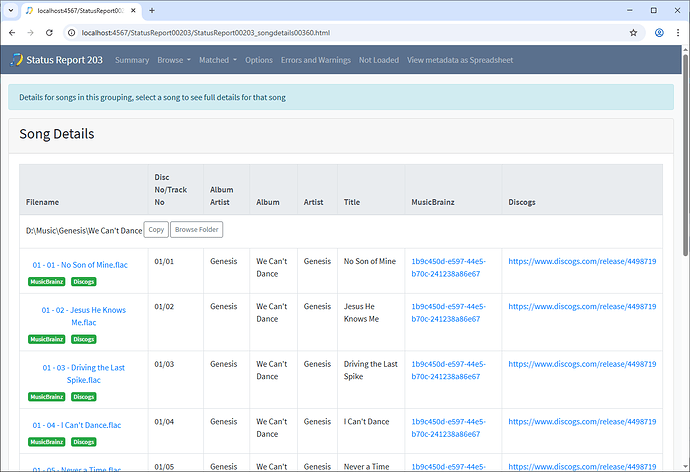Open MusicBrainz ID link for Jesus He Knows Me
Image resolution: width=690 pixels, height=472 pixels.
[x=448, y=313]
